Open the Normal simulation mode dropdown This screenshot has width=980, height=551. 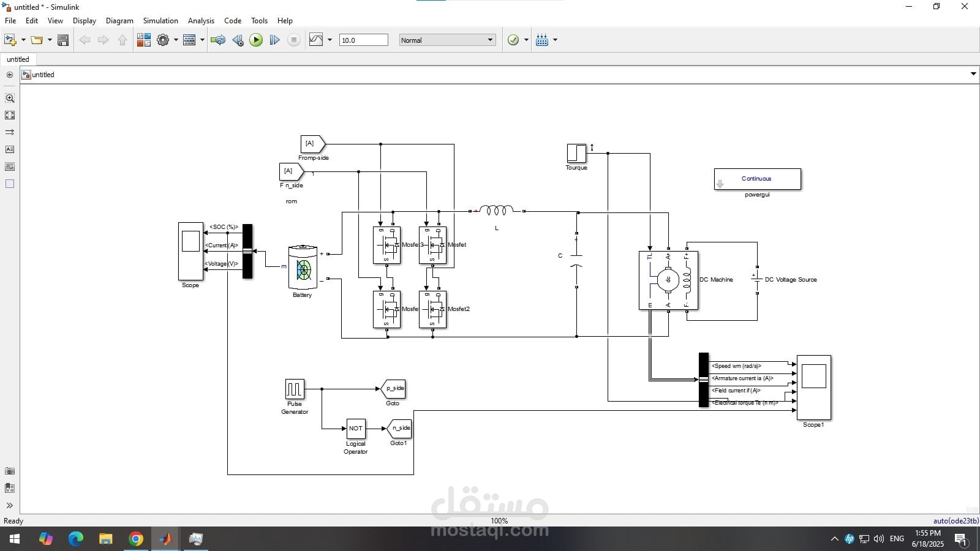pyautogui.click(x=447, y=40)
